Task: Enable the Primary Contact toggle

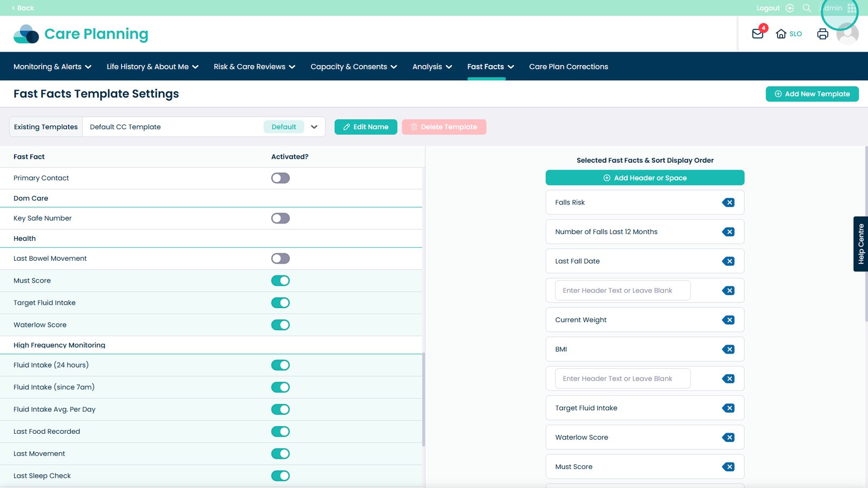Action: pyautogui.click(x=280, y=178)
